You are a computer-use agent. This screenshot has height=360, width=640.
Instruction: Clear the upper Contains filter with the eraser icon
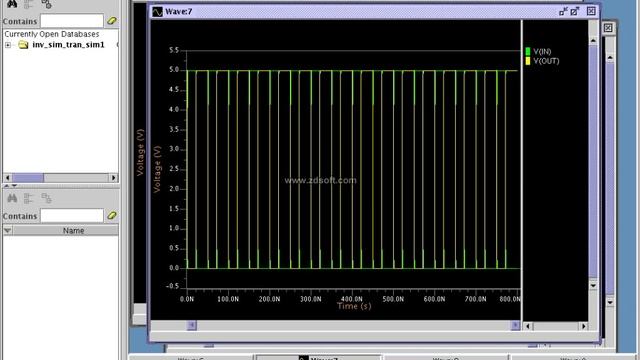pos(112,20)
